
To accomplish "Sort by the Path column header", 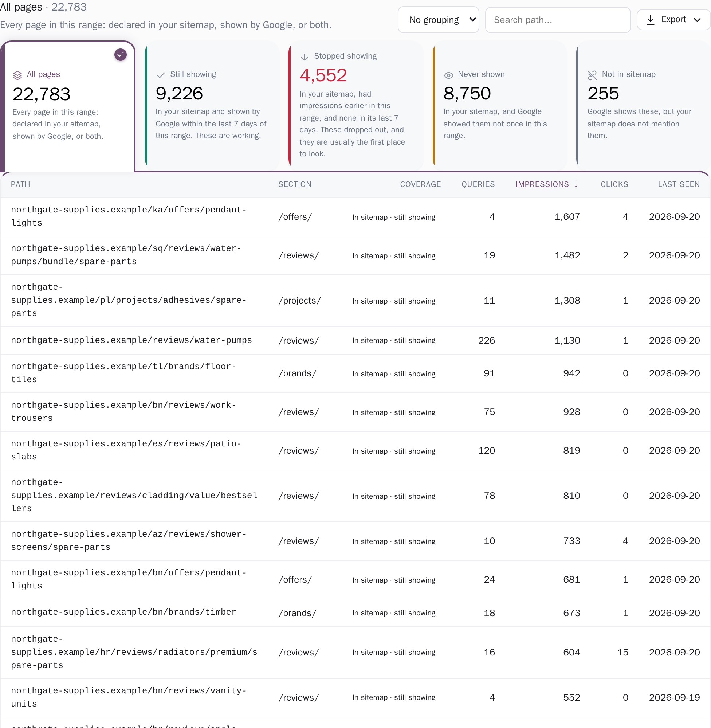I will (x=20, y=184).
